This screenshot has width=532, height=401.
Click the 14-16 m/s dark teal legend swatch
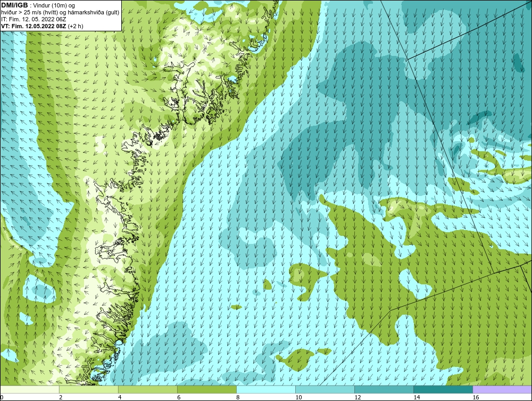tap(443, 389)
